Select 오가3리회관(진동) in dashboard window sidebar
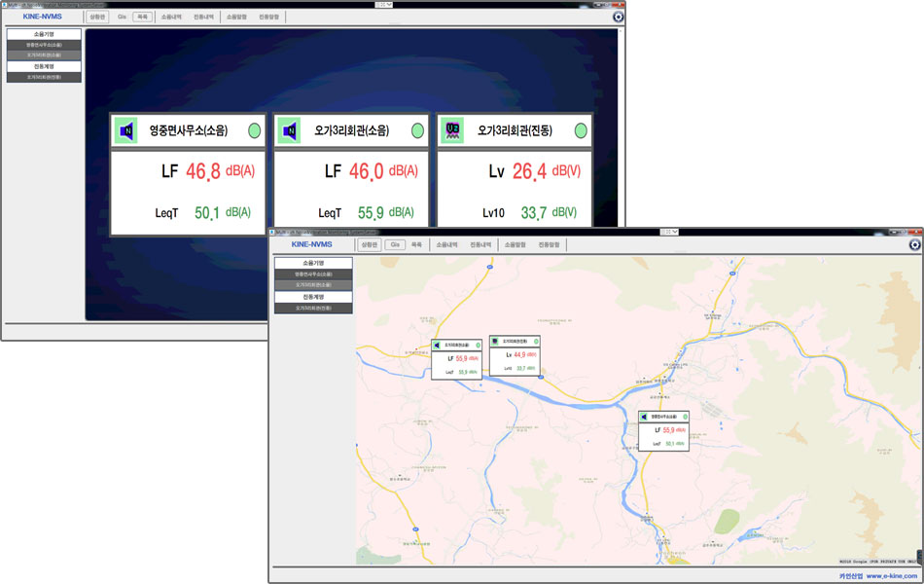 (x=43, y=77)
